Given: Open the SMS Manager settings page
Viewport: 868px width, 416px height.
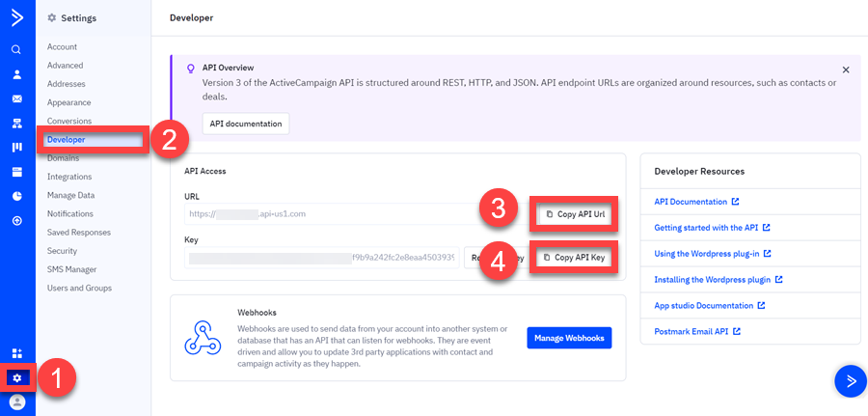Looking at the screenshot, I should (x=72, y=269).
